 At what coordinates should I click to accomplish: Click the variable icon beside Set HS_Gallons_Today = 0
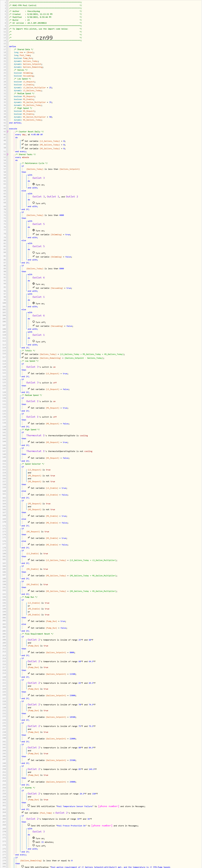[23, 148]
